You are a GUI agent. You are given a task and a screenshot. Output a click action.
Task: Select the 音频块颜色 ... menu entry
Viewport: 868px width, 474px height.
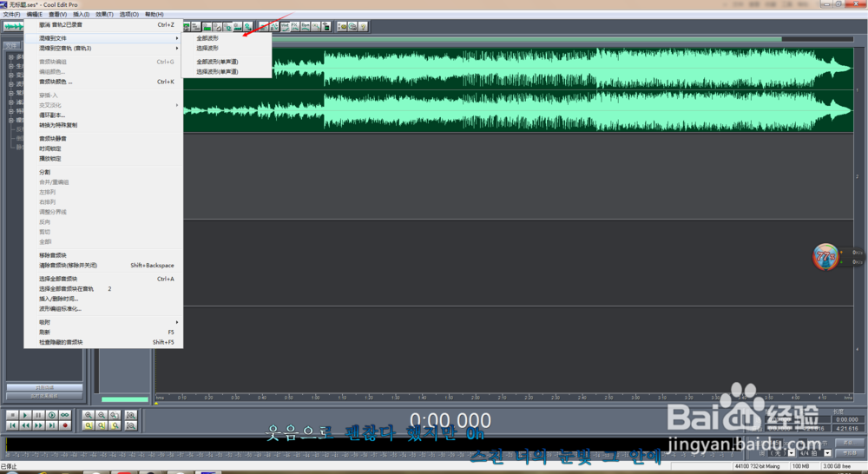(103, 82)
